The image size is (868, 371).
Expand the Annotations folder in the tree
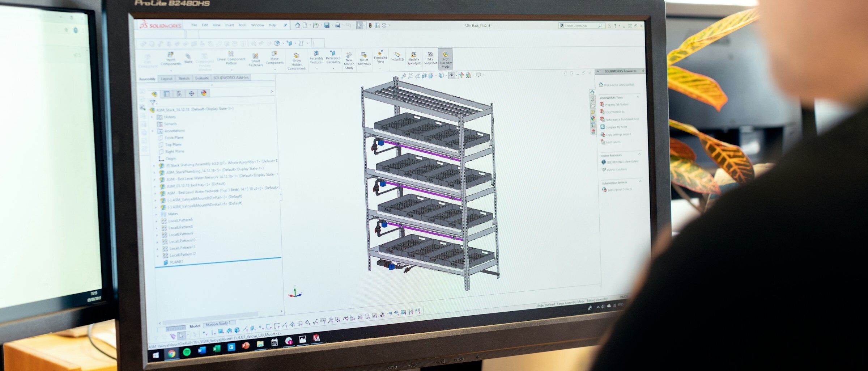pyautogui.click(x=153, y=131)
